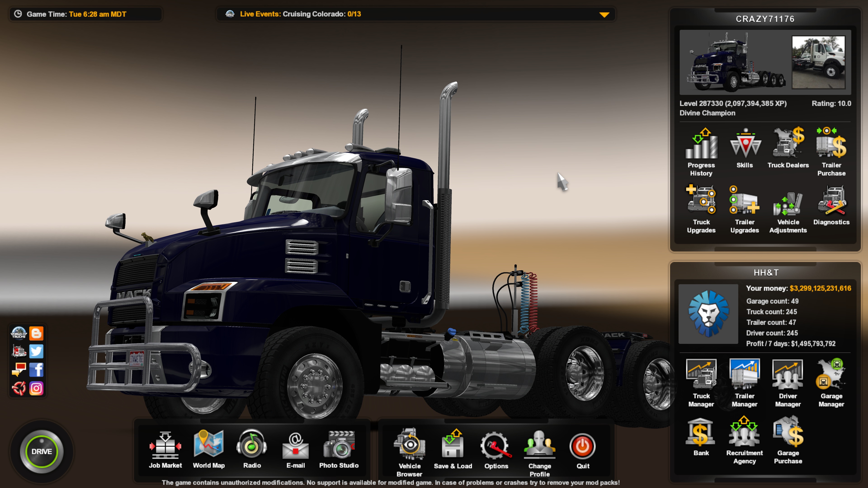
Task: Open the Facebook link icon
Action: 36,370
